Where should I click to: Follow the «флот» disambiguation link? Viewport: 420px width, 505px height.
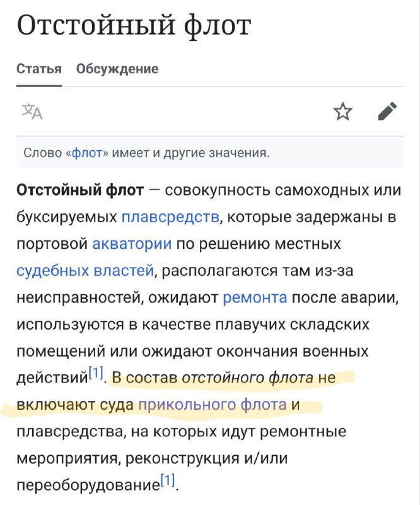click(x=87, y=153)
